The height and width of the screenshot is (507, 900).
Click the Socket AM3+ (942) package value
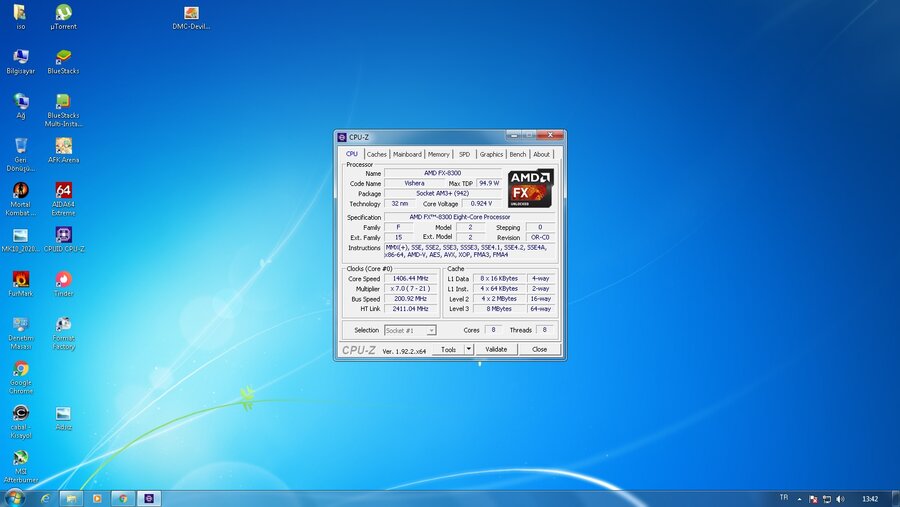[443, 193]
